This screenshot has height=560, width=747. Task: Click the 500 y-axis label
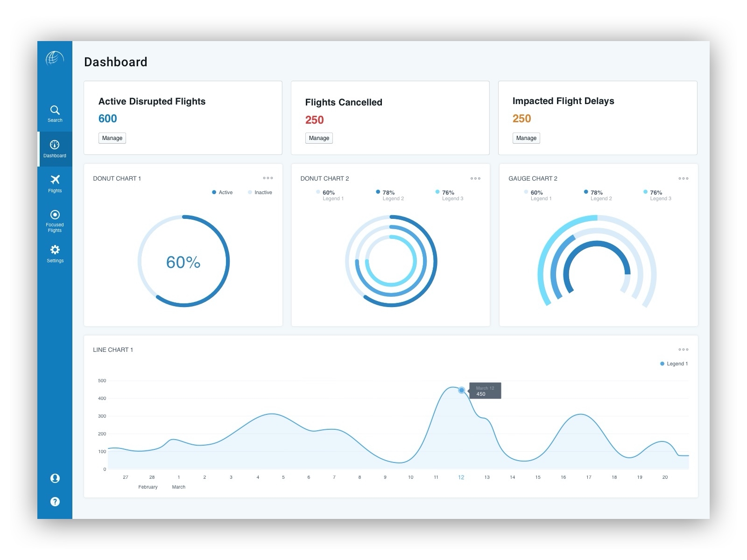(x=102, y=381)
